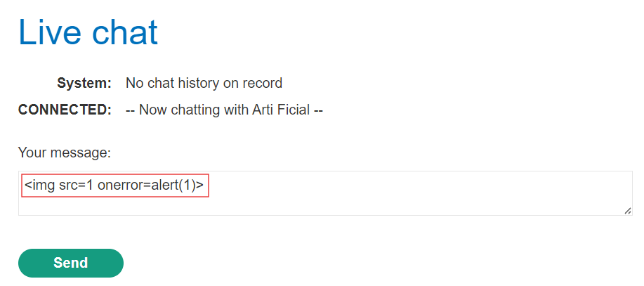This screenshot has width=644, height=286.
Task: Click the Live chat heading
Action: tap(88, 32)
